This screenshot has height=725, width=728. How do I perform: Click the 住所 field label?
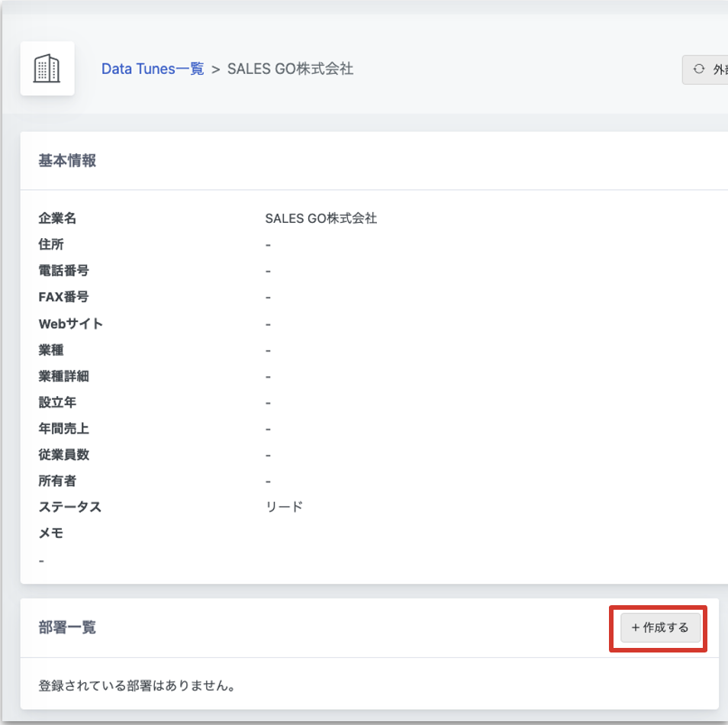click(x=51, y=244)
